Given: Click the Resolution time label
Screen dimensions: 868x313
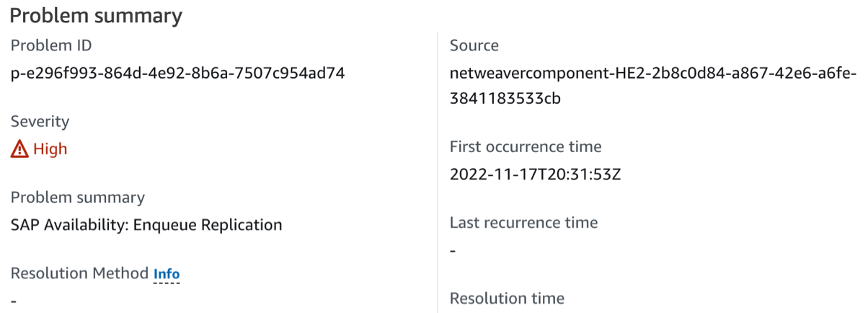Looking at the screenshot, I should click(507, 298).
